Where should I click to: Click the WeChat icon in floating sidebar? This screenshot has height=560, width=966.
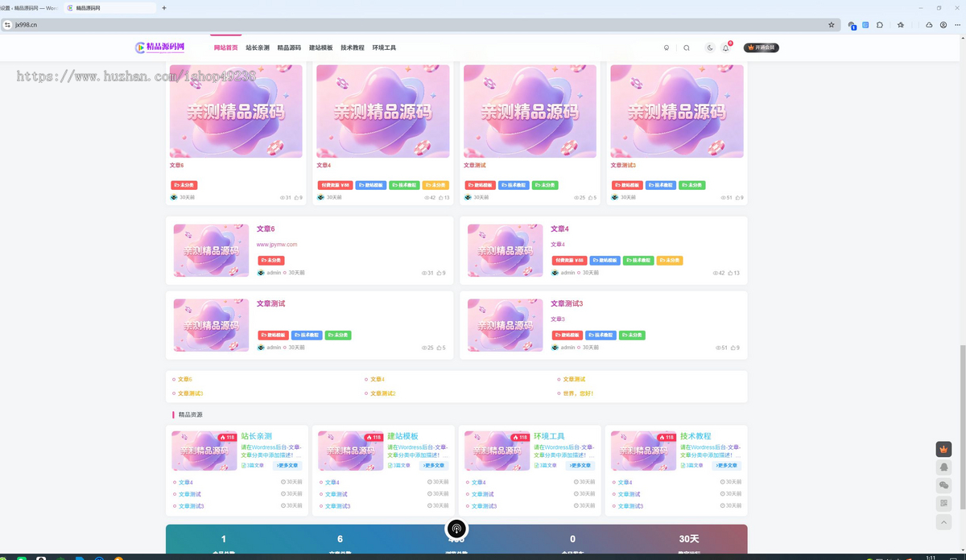(x=944, y=485)
